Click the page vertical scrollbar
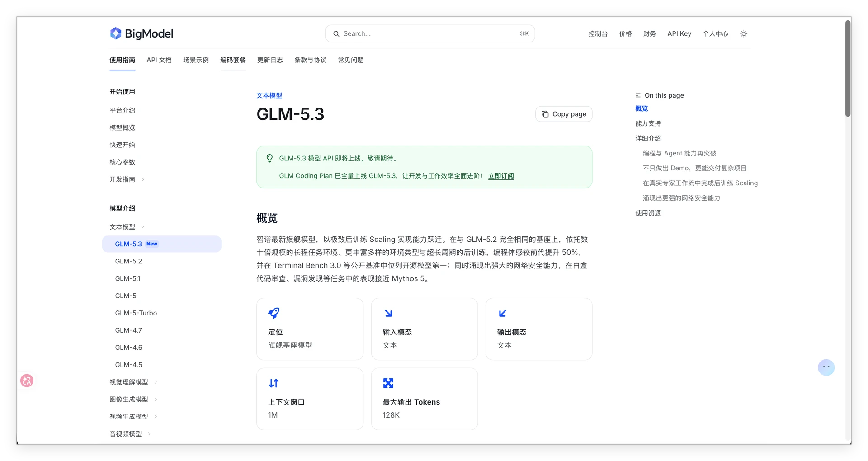868x461 pixels. (848, 68)
